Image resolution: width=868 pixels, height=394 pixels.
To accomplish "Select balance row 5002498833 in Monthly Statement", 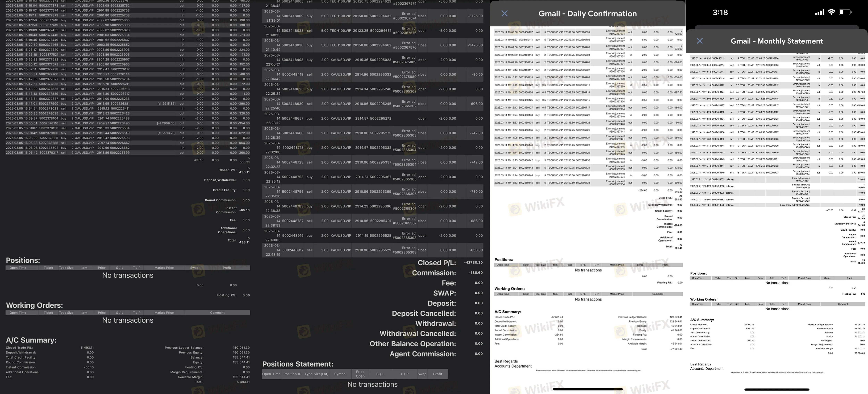I will click(777, 180).
